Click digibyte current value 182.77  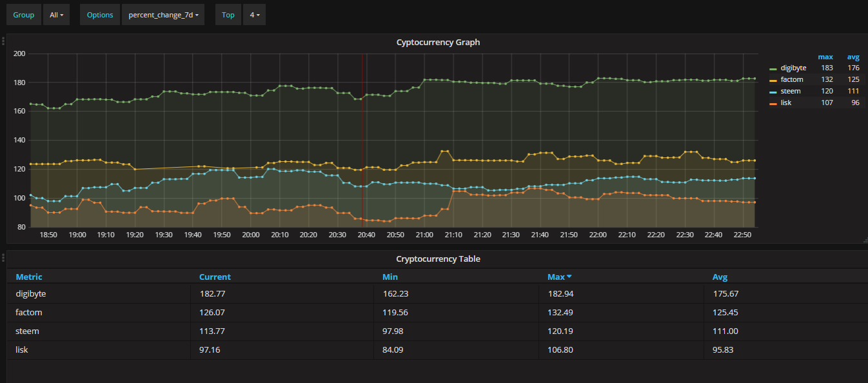point(212,293)
